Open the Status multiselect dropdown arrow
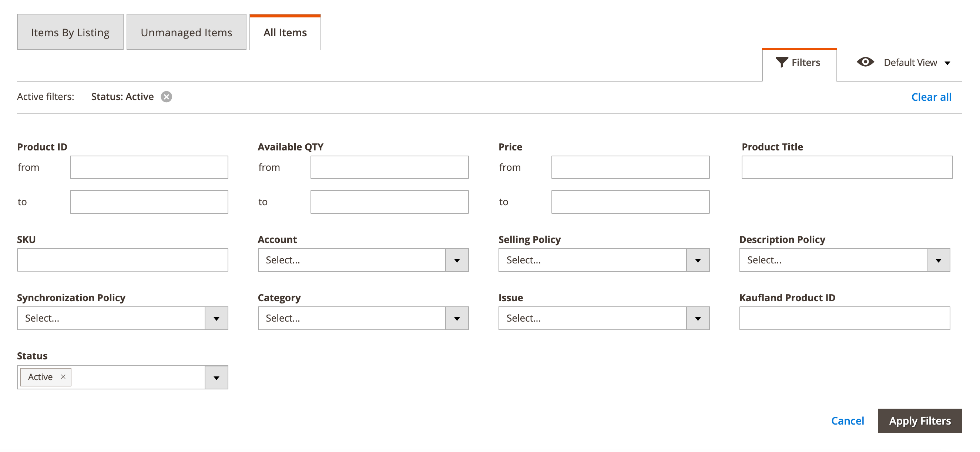The height and width of the screenshot is (452, 980). click(216, 378)
